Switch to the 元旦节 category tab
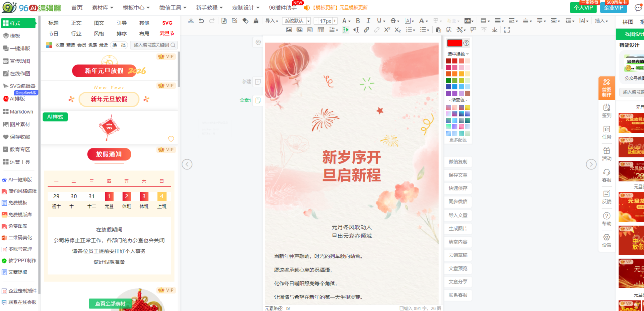 [x=167, y=33]
